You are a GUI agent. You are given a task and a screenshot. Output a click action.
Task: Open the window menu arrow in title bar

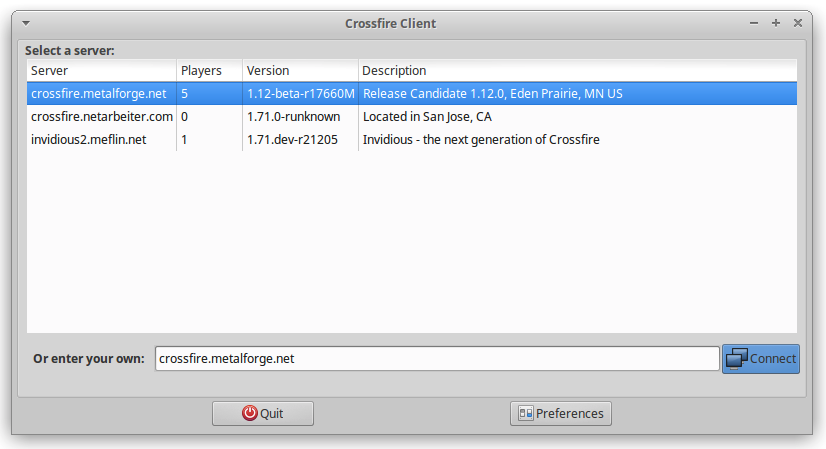(26, 23)
